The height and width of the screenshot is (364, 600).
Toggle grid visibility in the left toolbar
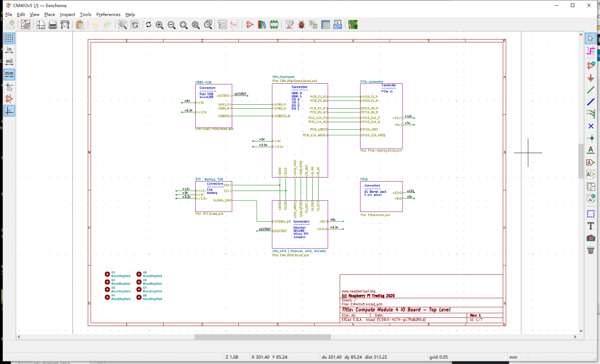coord(9,38)
